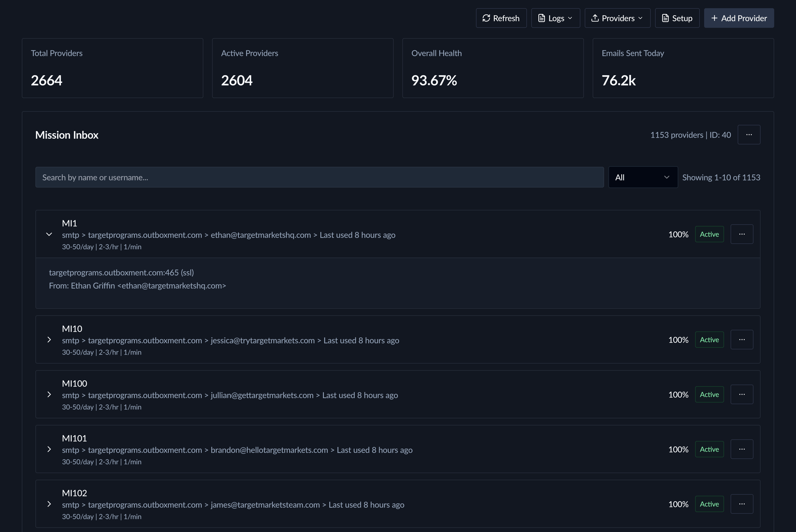Click MI102 rate limit '30-50/day' line
The height and width of the screenshot is (532, 796).
(x=102, y=517)
